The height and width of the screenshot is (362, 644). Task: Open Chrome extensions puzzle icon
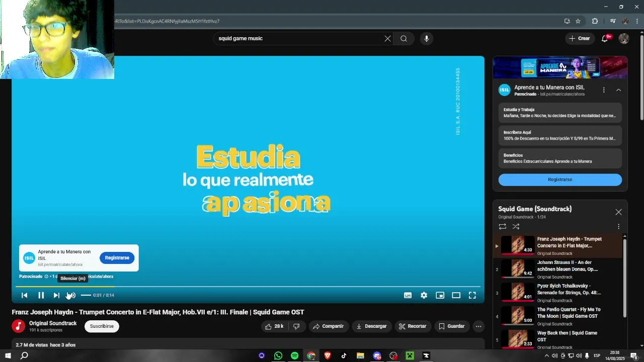click(595, 21)
